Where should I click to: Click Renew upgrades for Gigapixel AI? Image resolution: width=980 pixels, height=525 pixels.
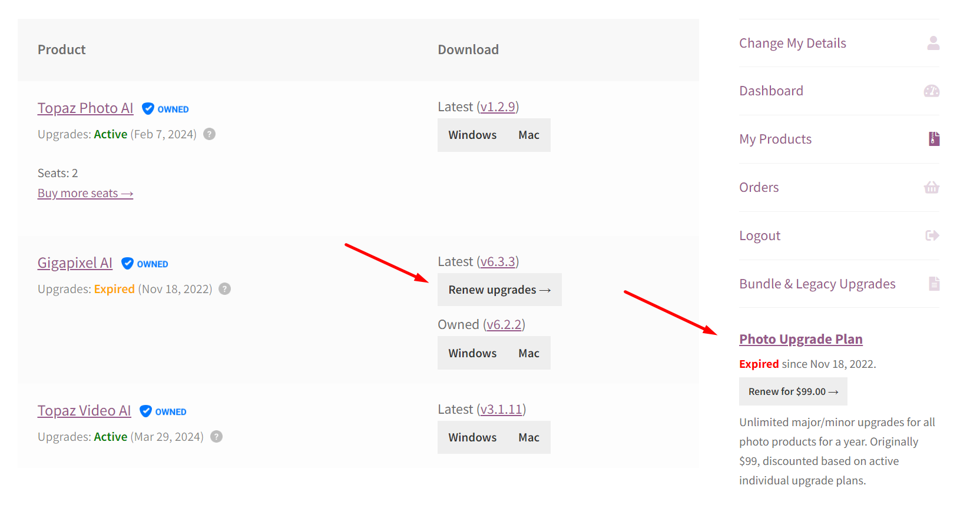(x=499, y=290)
